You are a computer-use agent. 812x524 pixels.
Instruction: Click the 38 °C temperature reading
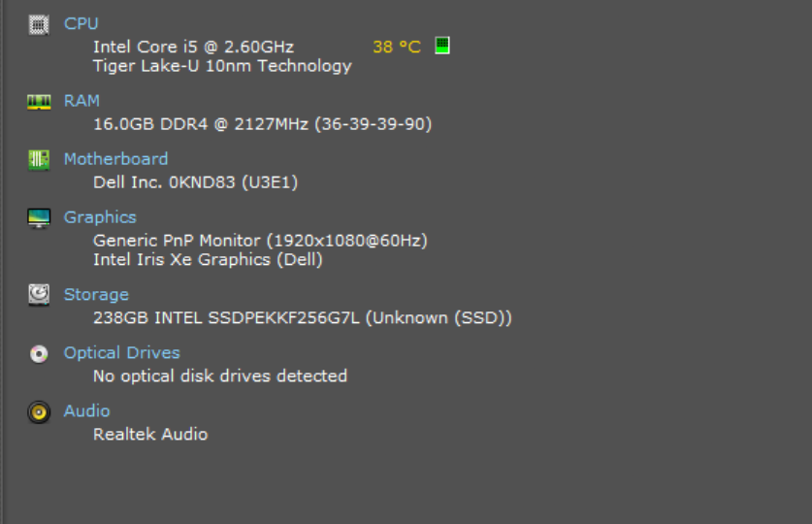coord(396,47)
